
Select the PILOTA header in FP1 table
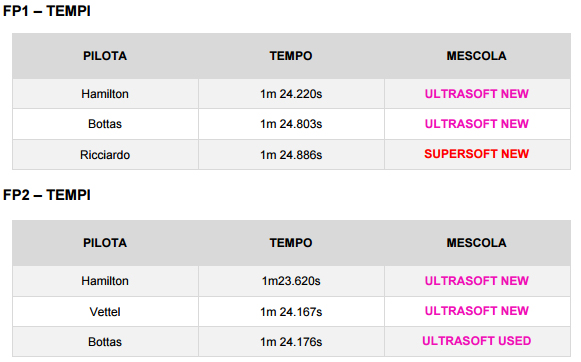tap(105, 56)
